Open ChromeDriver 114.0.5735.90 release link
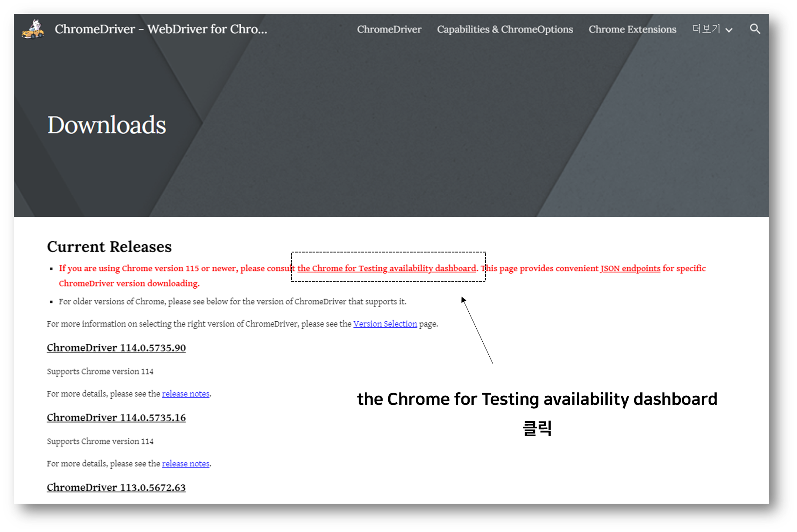Screen dimensions: 797x532 click(x=116, y=348)
